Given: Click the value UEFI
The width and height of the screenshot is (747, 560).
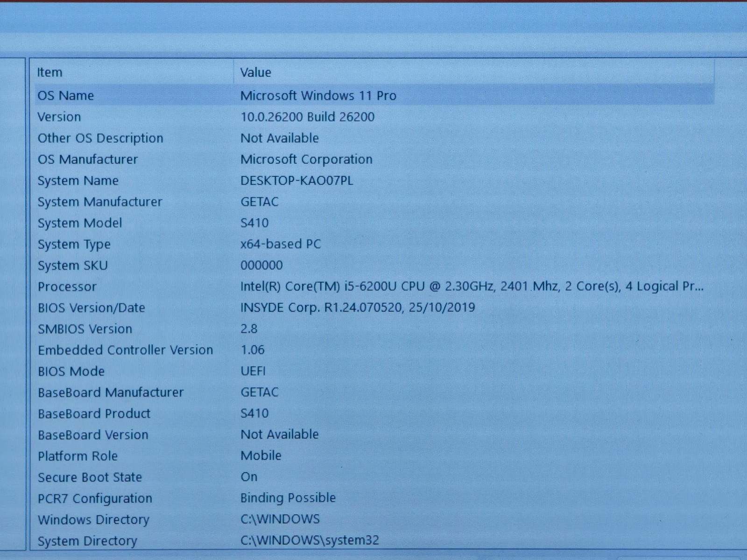Looking at the screenshot, I should pos(253,371).
